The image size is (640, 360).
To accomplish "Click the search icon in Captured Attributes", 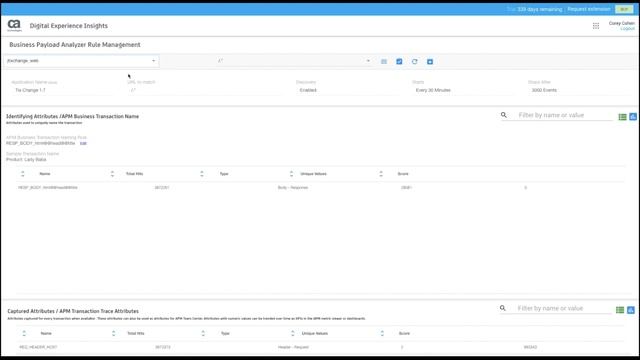I will tap(502, 308).
